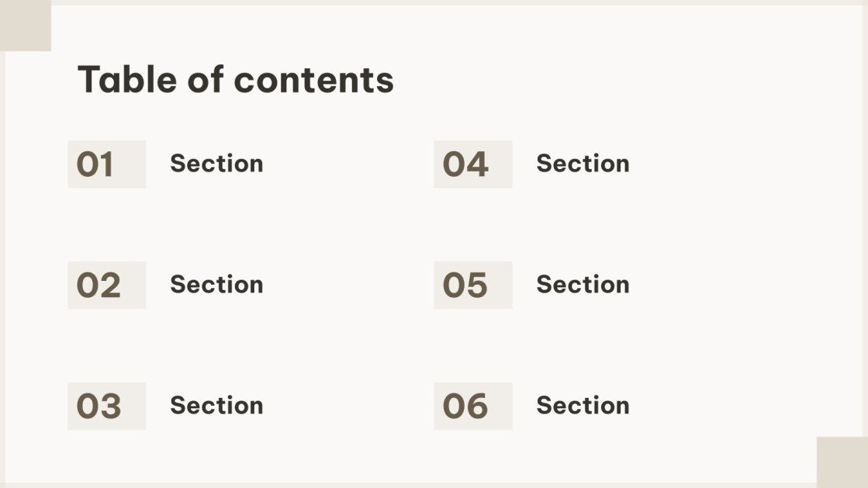Image resolution: width=868 pixels, height=488 pixels.
Task: Click the Section label beside 06
Action: pos(583,406)
